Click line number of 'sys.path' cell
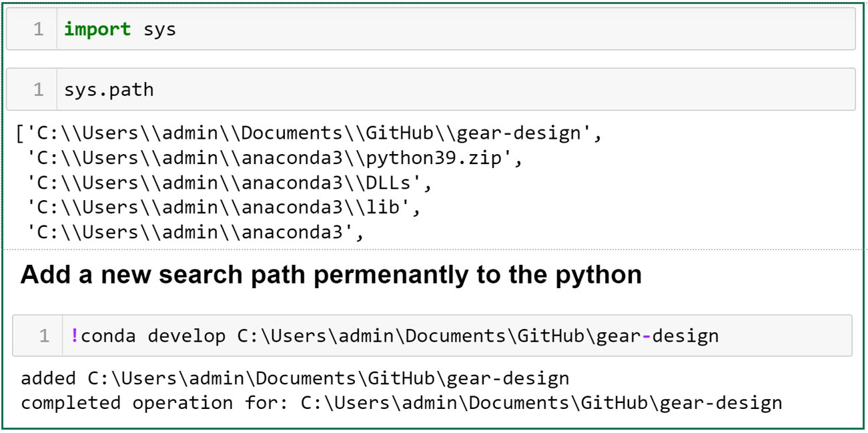 pyautogui.click(x=38, y=89)
